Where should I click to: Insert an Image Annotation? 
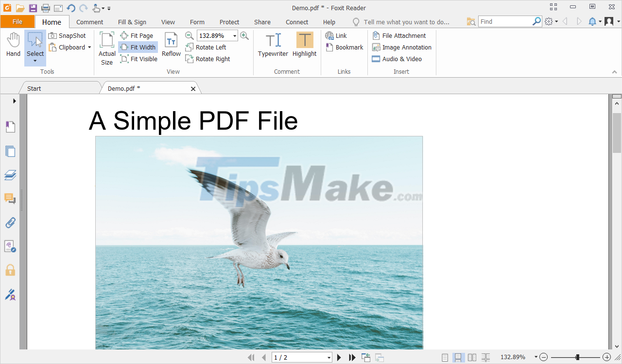(x=402, y=47)
